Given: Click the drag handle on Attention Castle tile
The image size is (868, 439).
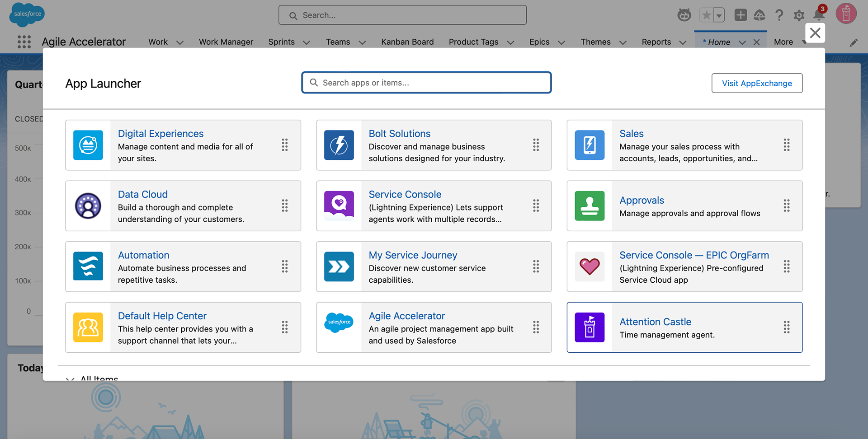Looking at the screenshot, I should tap(787, 327).
